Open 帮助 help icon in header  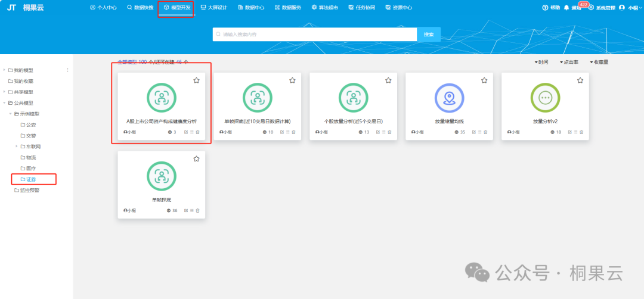click(x=545, y=8)
